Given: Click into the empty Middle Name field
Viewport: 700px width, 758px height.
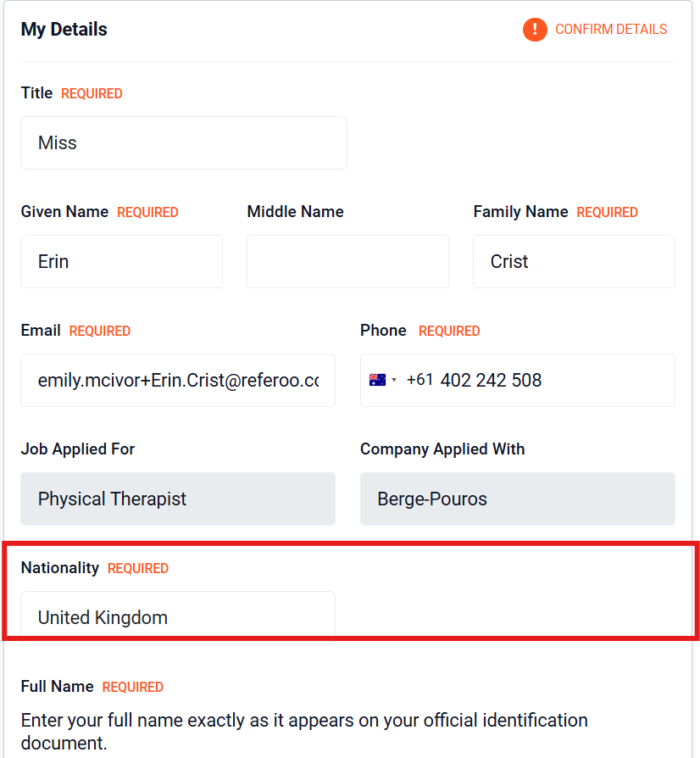Looking at the screenshot, I should 347,261.
